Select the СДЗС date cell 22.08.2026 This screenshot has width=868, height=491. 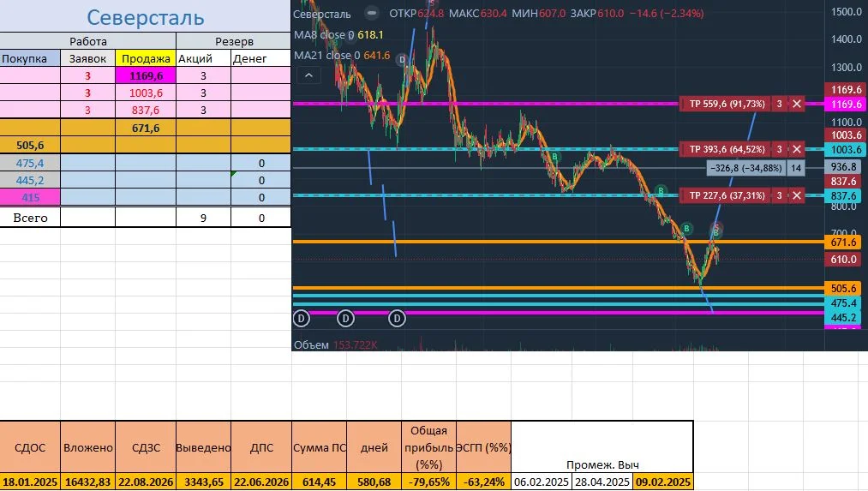(x=146, y=482)
